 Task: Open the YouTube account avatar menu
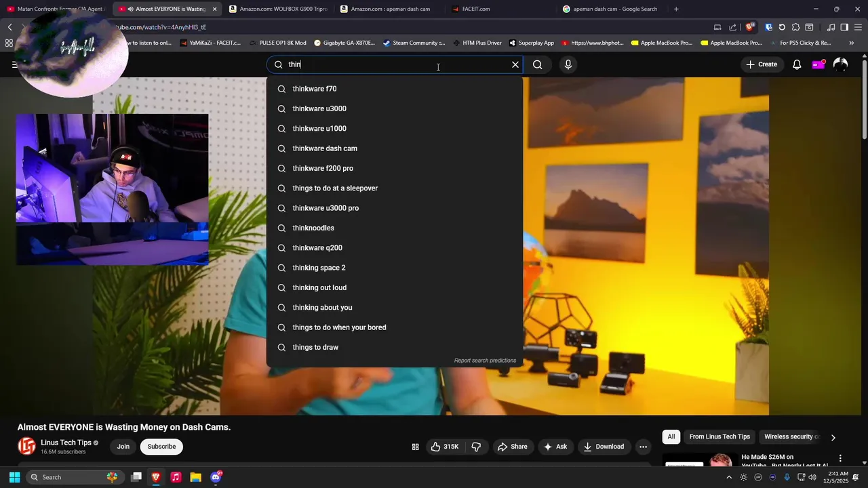(840, 64)
